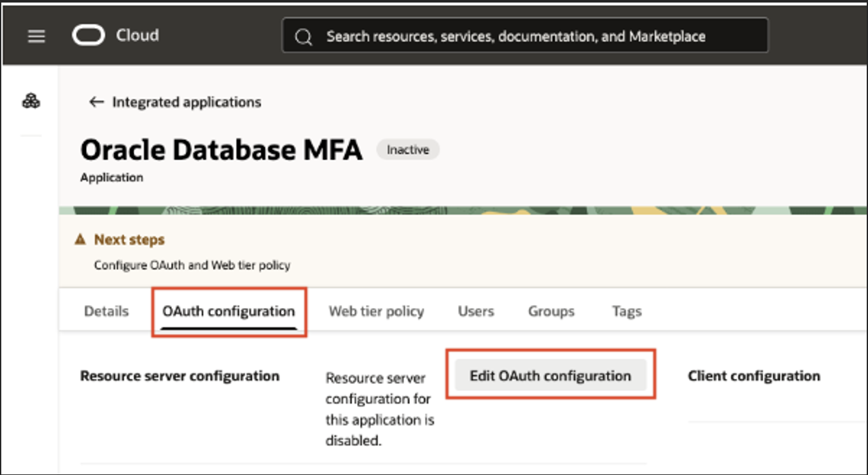Click the Edit OAuth configuration button
This screenshot has width=868, height=475.
pyautogui.click(x=551, y=375)
